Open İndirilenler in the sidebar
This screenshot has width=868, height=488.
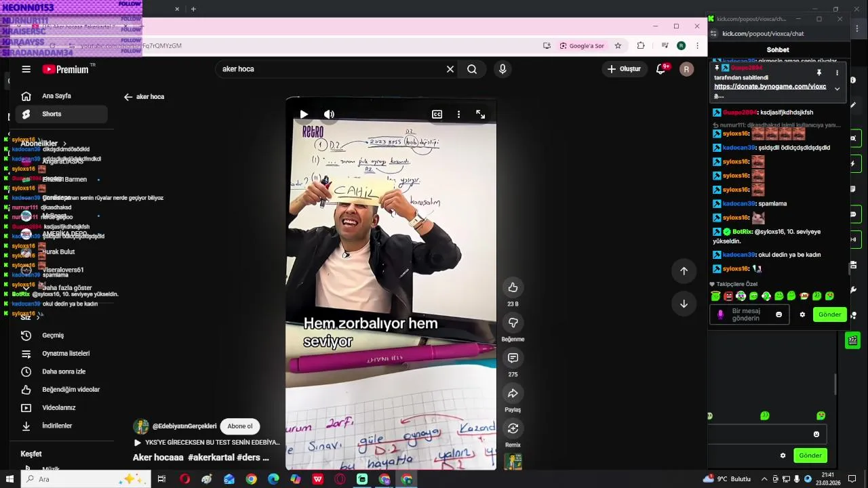click(61, 426)
